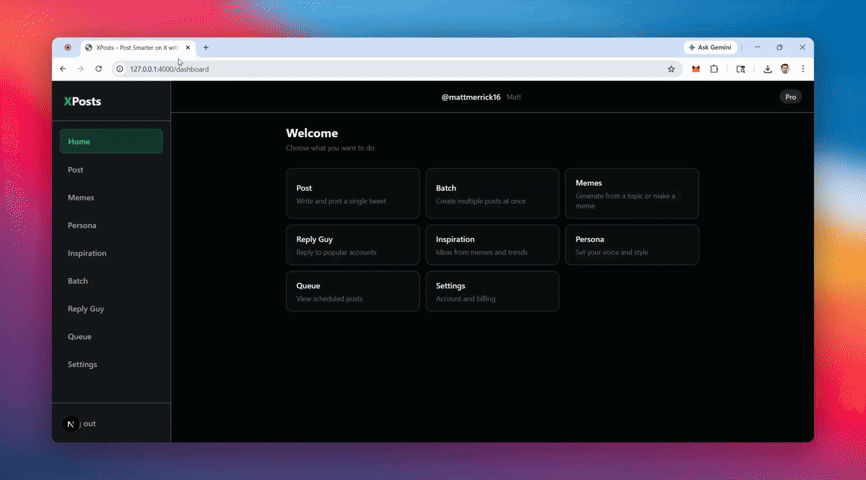Click the Ask Gemini button
Image resolution: width=866 pixels, height=480 pixels.
(x=711, y=47)
